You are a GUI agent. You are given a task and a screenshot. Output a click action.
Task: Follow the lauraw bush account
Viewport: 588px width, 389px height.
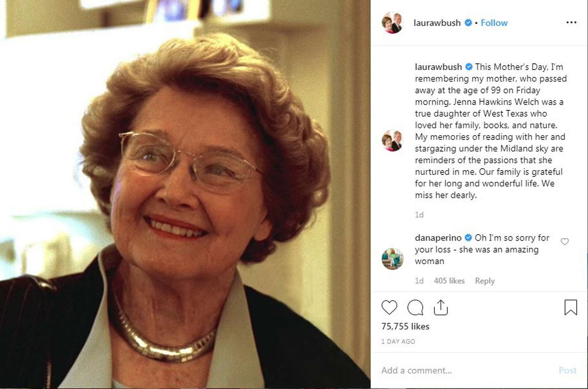pyautogui.click(x=494, y=22)
